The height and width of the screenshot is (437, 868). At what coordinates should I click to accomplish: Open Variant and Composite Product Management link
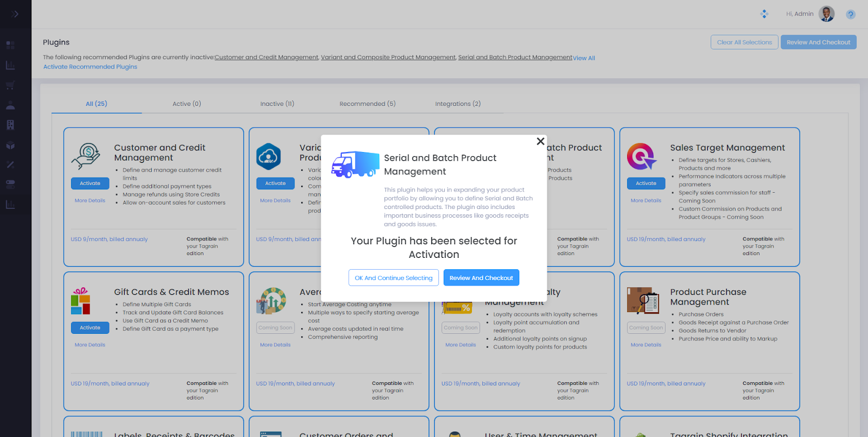click(388, 57)
